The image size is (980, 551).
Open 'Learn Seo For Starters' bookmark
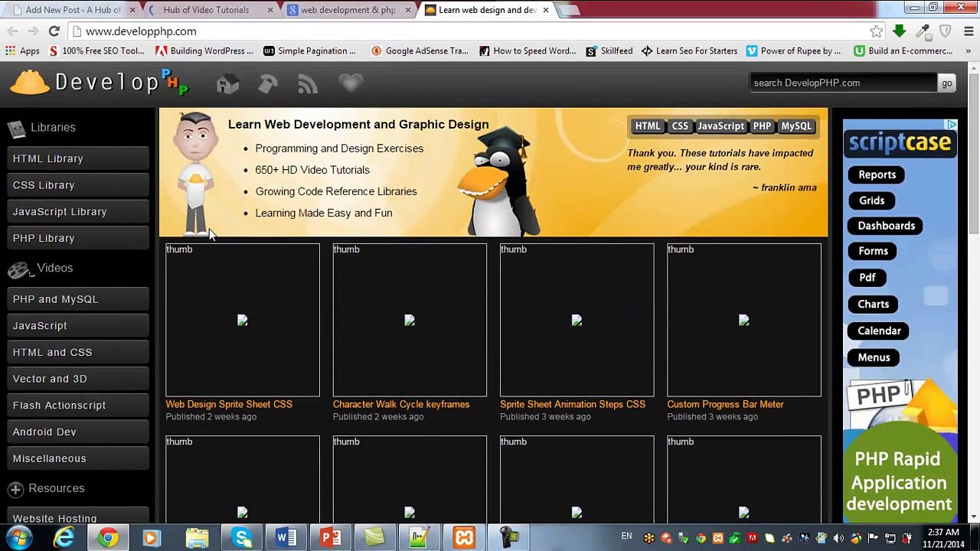[689, 51]
